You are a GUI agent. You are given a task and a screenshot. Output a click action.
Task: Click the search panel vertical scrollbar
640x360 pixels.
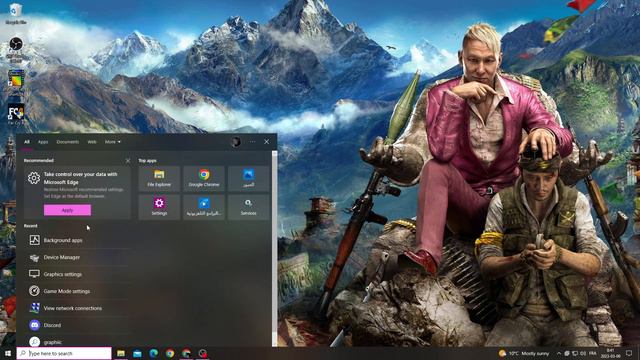pos(274,248)
